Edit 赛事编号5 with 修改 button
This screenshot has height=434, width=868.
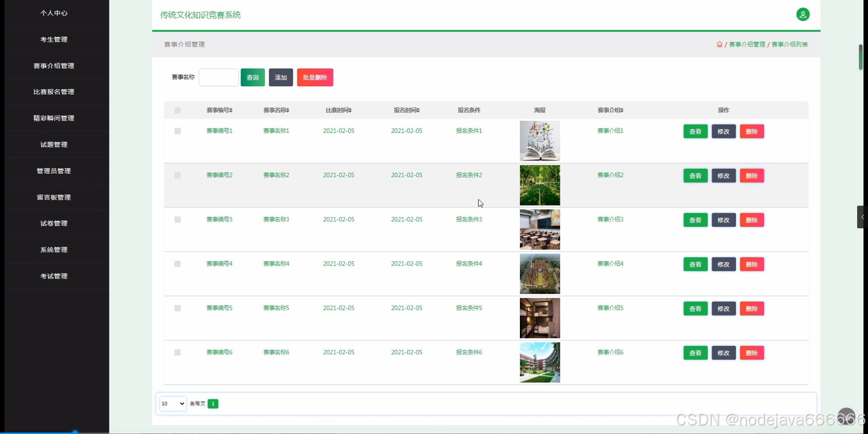[x=724, y=309]
